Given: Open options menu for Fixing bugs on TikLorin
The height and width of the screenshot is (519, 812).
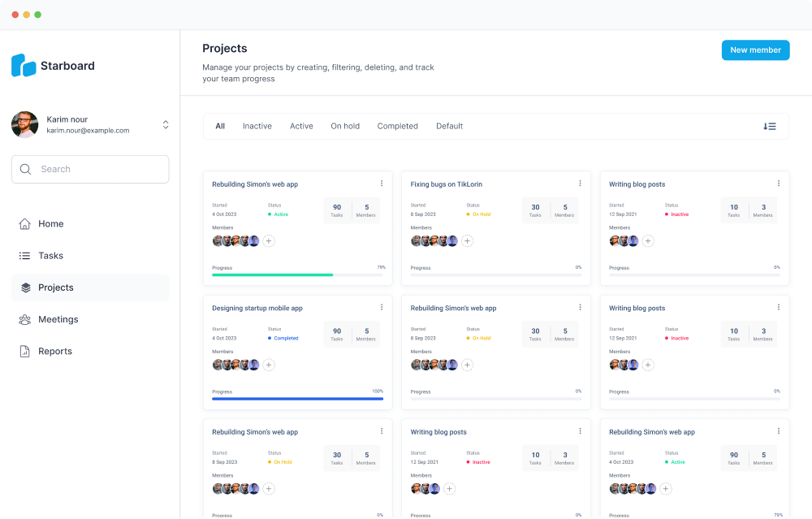Looking at the screenshot, I should coord(580,184).
